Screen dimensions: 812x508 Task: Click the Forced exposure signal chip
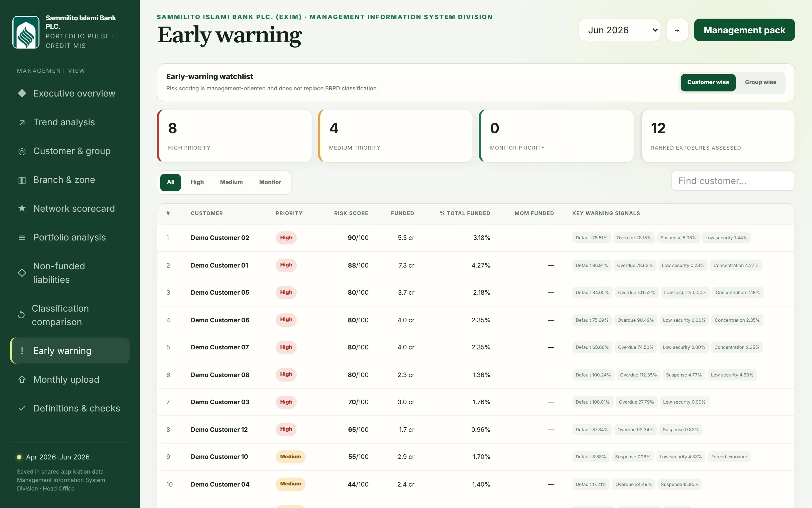(x=729, y=457)
